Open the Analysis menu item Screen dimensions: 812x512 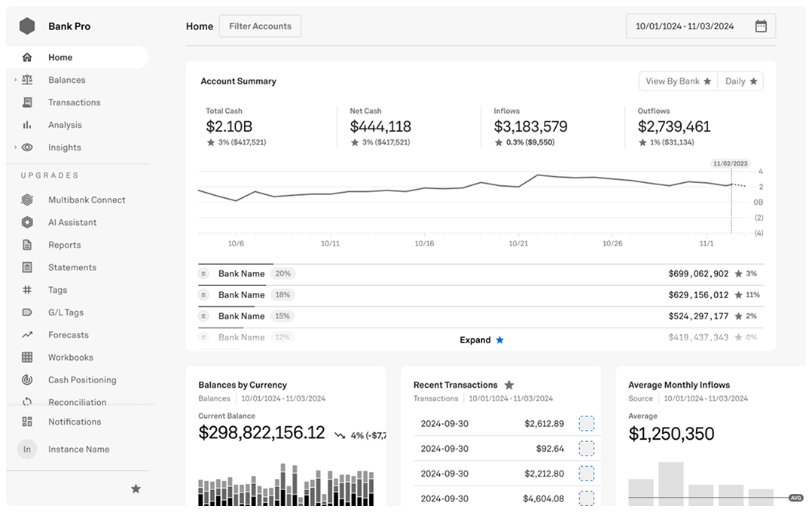[65, 125]
